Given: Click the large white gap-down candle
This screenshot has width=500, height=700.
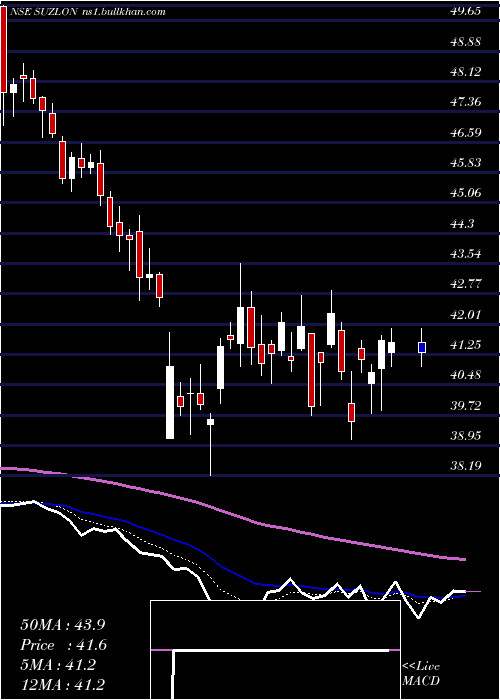Looking at the screenshot, I should click(x=170, y=402).
